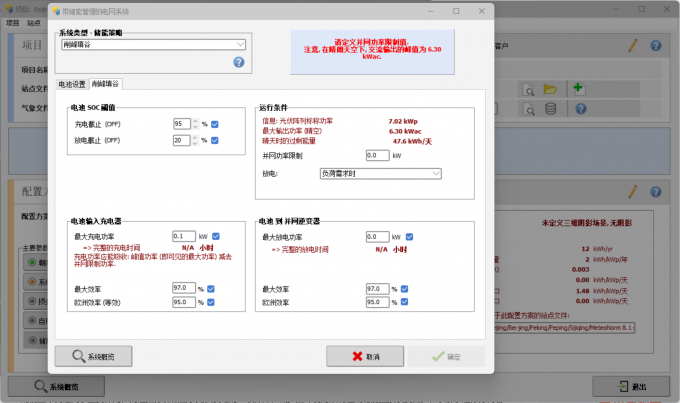Open help for 系统类型 储能策略 section

[x=239, y=62]
